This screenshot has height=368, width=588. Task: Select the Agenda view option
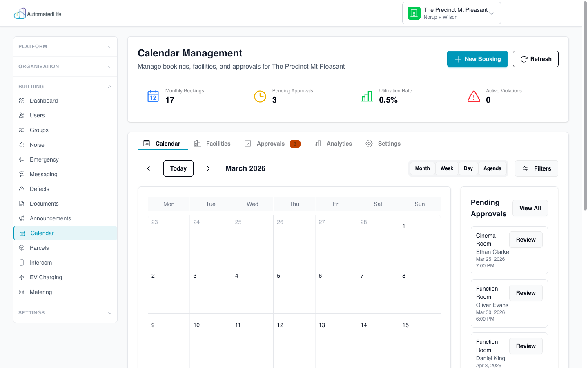[492, 168]
